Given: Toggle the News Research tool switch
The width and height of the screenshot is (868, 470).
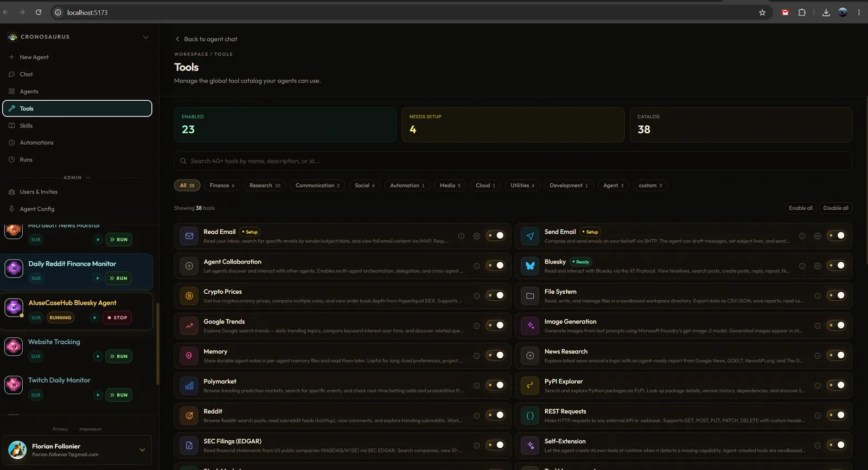Looking at the screenshot, I should (x=836, y=356).
